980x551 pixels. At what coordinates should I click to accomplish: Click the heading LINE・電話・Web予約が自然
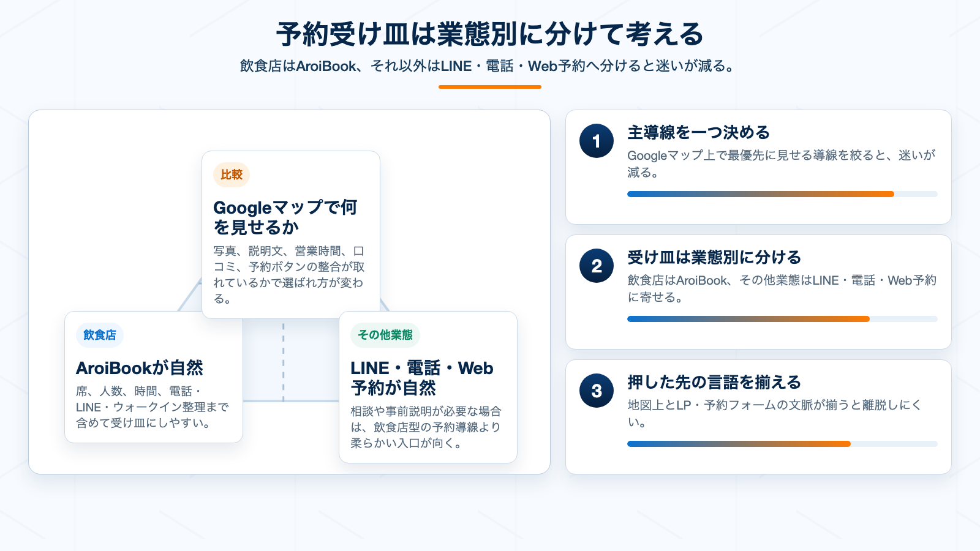click(422, 378)
